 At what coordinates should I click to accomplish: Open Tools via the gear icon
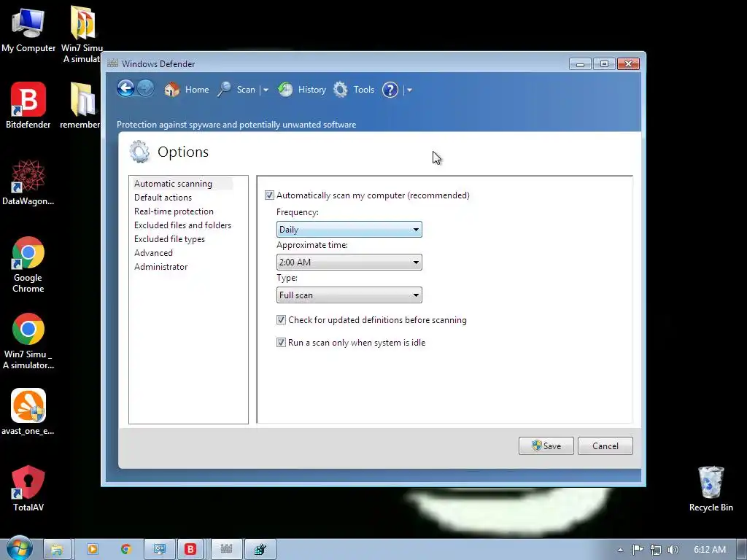(x=341, y=90)
